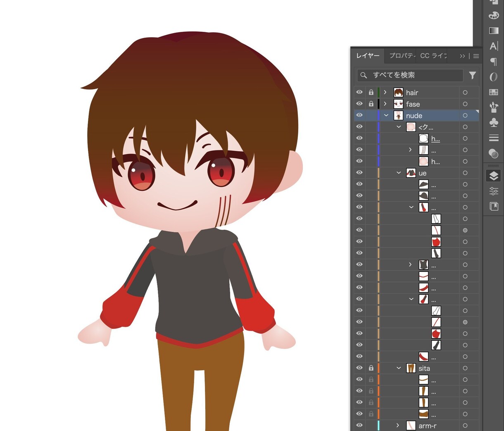Toggle visibility of the <ク... group
The width and height of the screenshot is (504, 431).
[x=359, y=126]
